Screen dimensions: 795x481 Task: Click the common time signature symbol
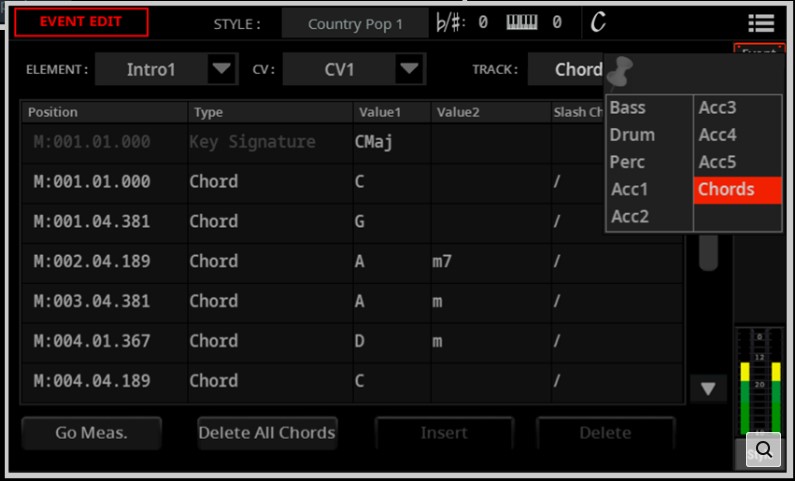(598, 22)
